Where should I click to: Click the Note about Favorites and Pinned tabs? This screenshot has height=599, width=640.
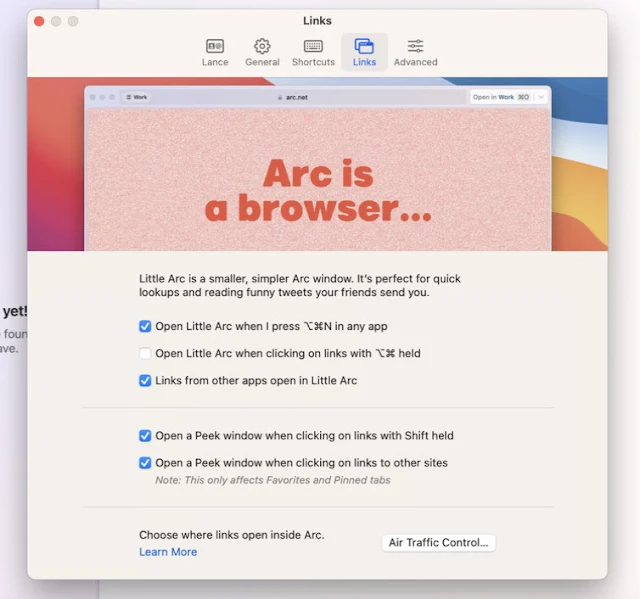click(273, 480)
